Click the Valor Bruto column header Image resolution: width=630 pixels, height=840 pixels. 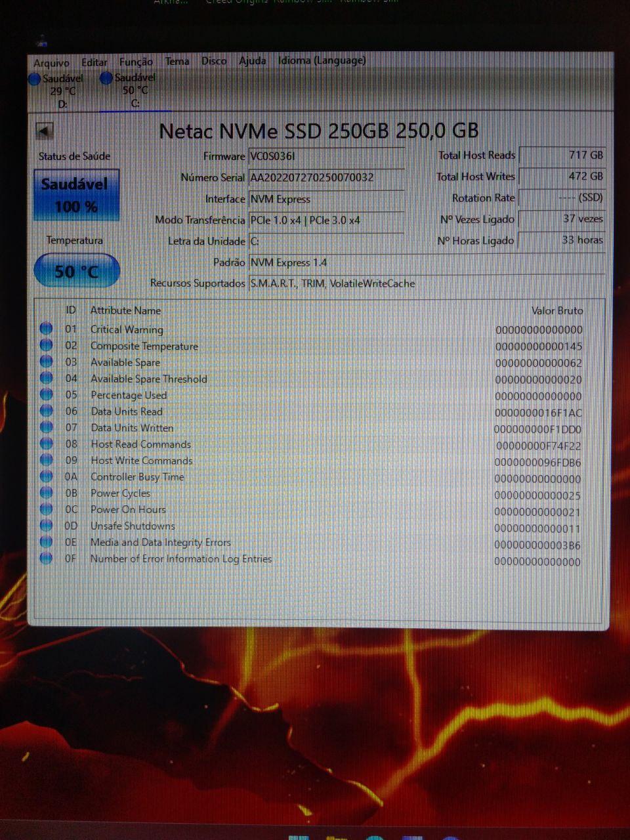click(557, 310)
